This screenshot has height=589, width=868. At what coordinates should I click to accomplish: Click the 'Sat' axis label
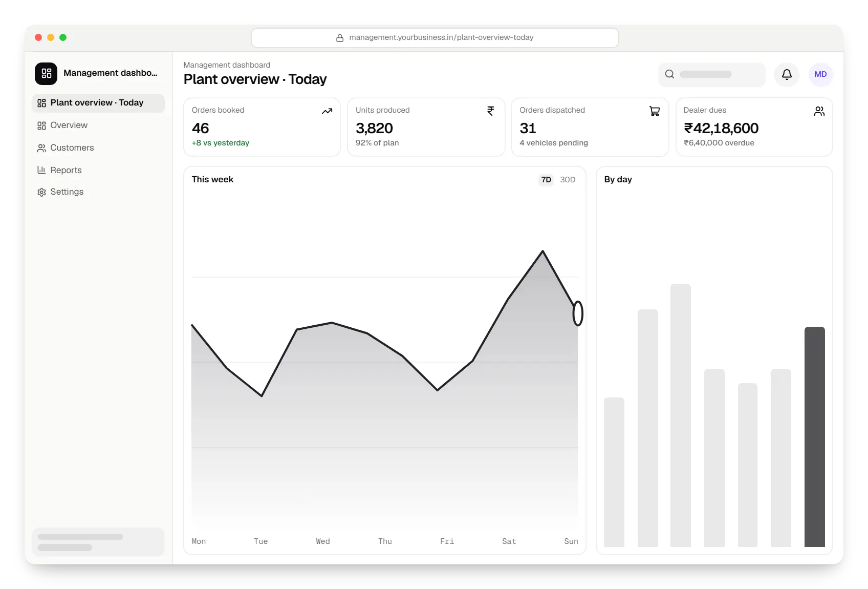pyautogui.click(x=509, y=541)
